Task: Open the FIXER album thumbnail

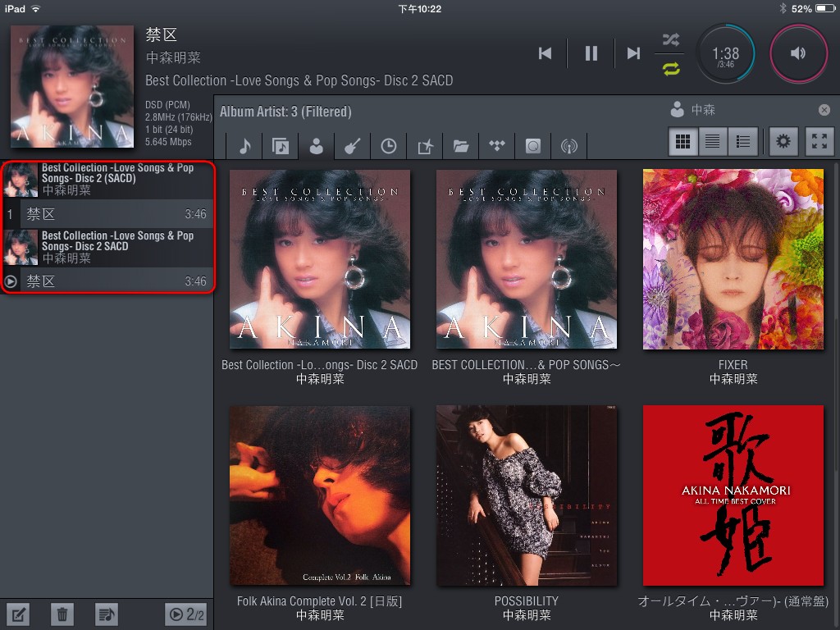Action: click(733, 259)
